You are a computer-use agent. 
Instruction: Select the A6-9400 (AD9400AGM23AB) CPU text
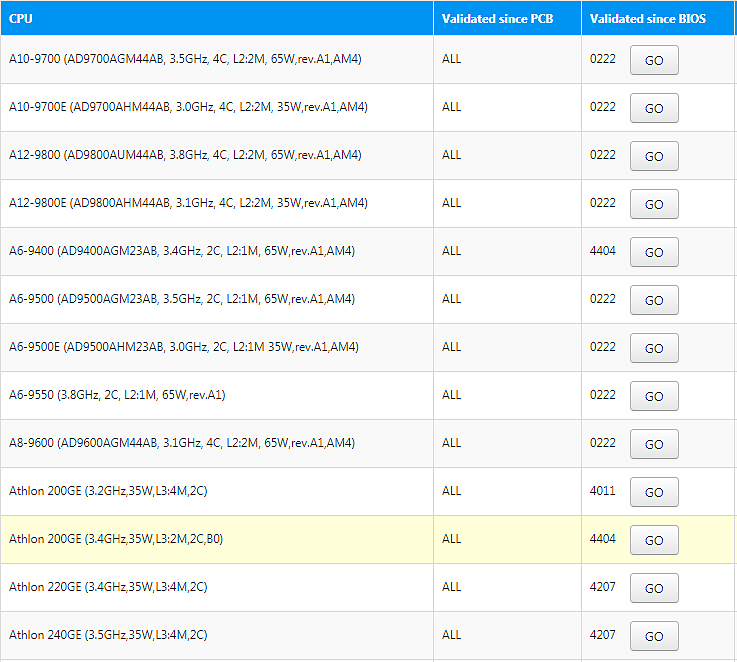pos(182,251)
